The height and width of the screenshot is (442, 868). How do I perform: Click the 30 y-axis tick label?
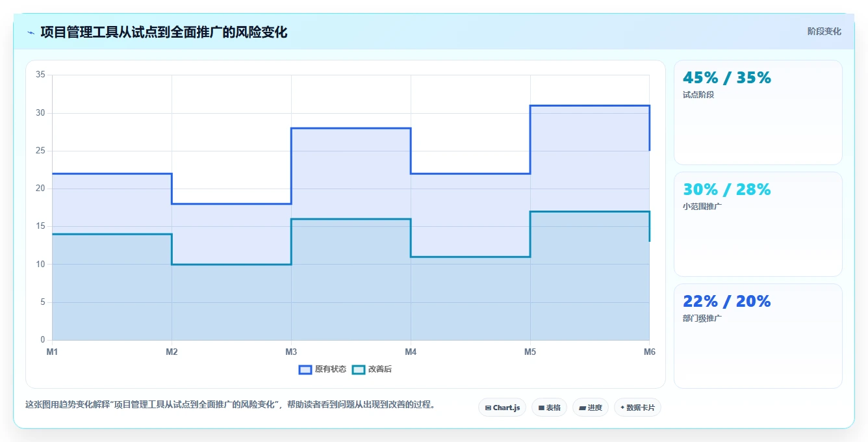click(x=40, y=113)
